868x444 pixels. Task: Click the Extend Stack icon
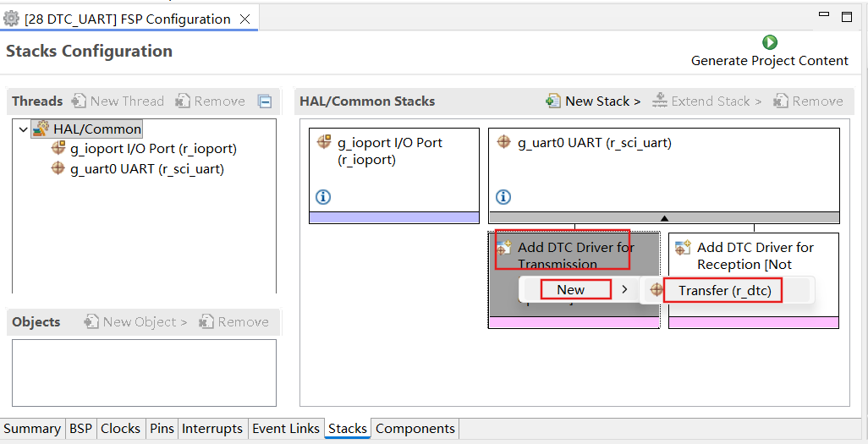point(659,101)
